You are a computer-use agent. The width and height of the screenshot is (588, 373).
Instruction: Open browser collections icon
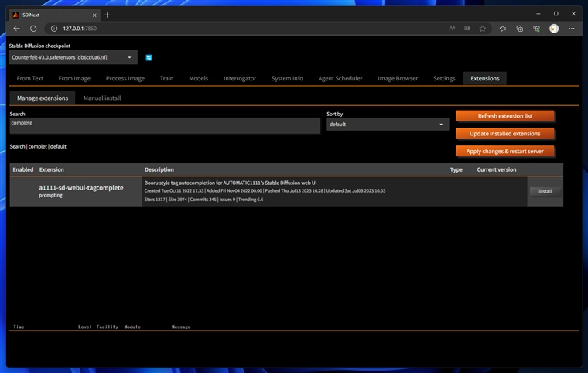pos(520,29)
